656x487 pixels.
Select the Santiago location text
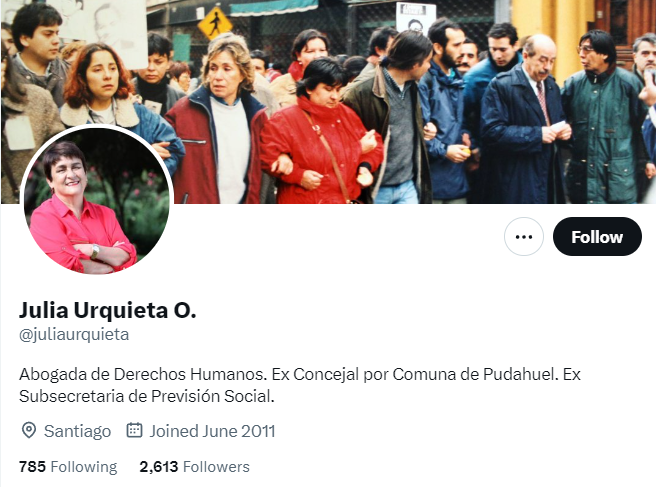(x=77, y=431)
